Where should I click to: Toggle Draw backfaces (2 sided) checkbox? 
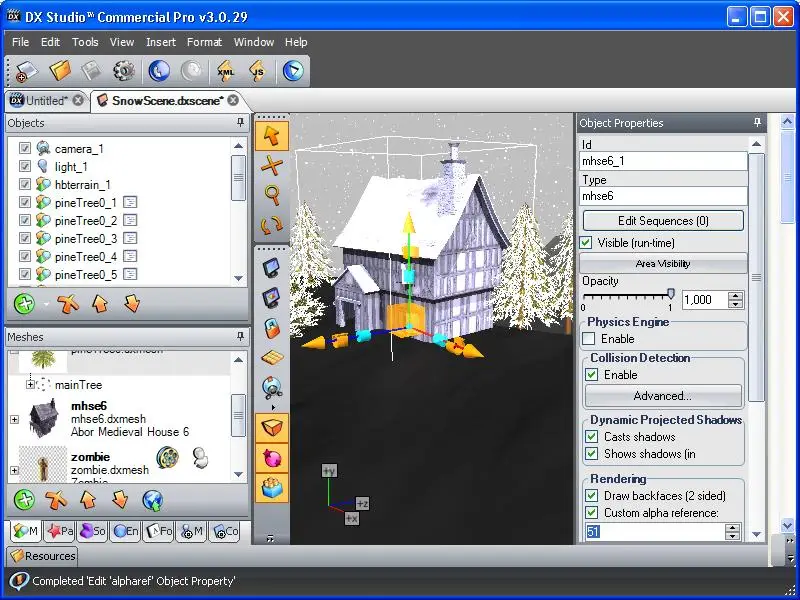point(592,495)
